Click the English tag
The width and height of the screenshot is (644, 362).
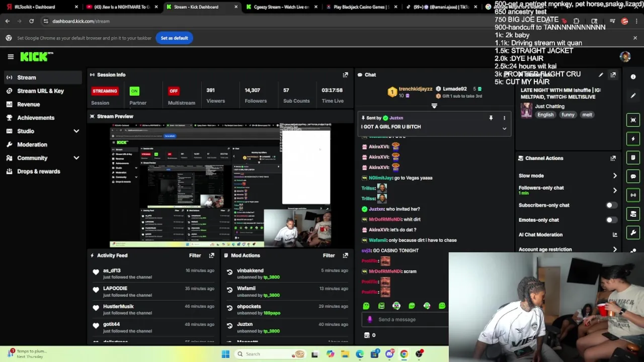545,115
